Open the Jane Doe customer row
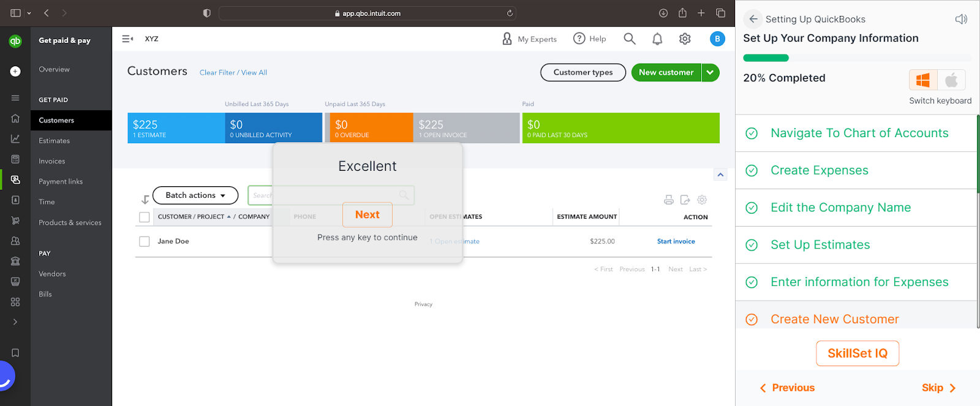The height and width of the screenshot is (406, 980). point(173,241)
